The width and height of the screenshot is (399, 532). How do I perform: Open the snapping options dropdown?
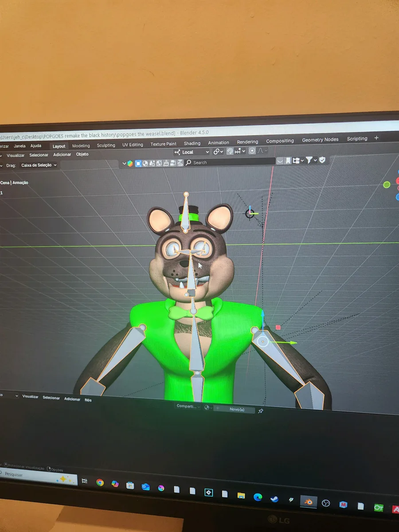pyautogui.click(x=240, y=151)
